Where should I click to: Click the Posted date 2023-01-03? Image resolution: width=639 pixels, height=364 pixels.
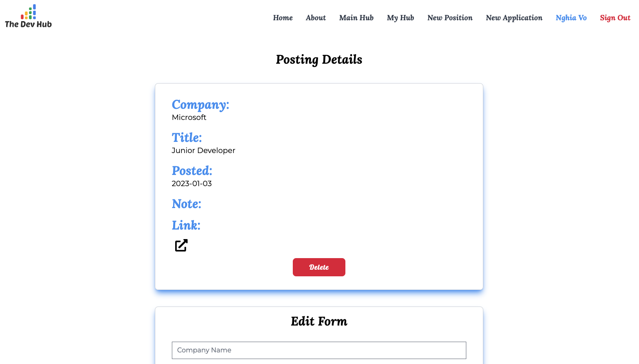[x=191, y=183]
